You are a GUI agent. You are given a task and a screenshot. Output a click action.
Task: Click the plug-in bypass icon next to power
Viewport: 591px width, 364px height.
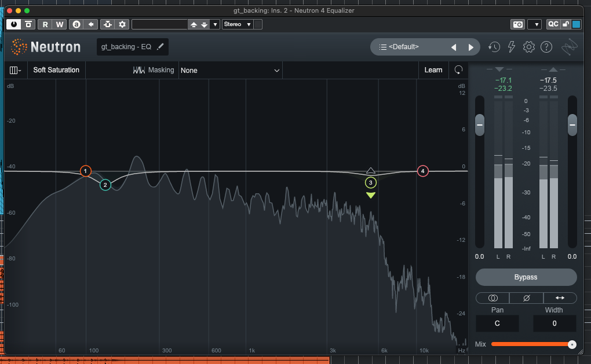point(28,24)
